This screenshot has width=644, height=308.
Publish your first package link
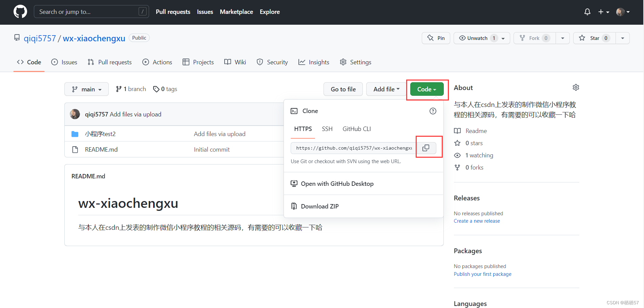[483, 274]
